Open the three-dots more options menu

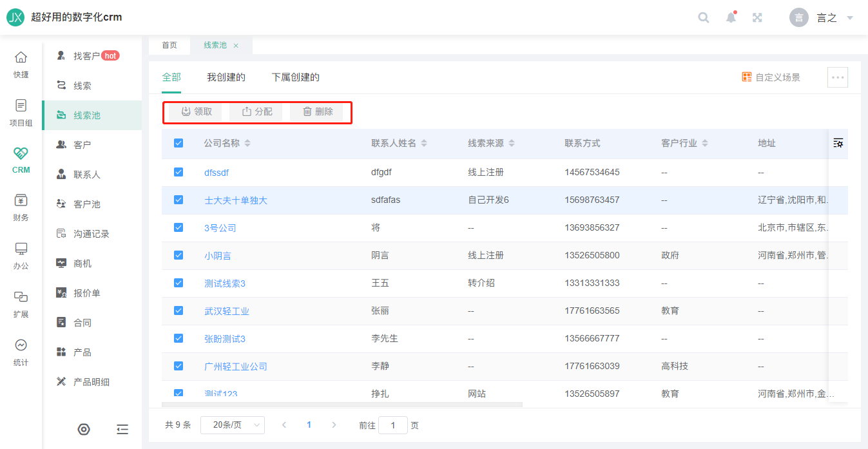(838, 77)
